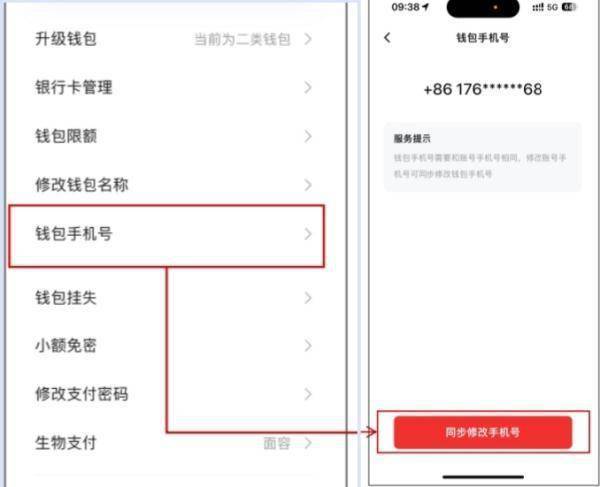Viewport: 600px width, 487px height.
Task: Open 修改钱包名称 chevron arrow
Action: click(308, 185)
